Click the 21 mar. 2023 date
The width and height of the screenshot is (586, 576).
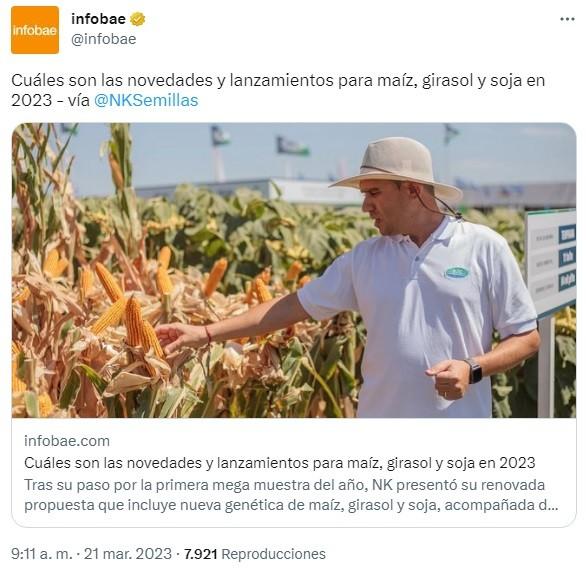[x=128, y=554]
